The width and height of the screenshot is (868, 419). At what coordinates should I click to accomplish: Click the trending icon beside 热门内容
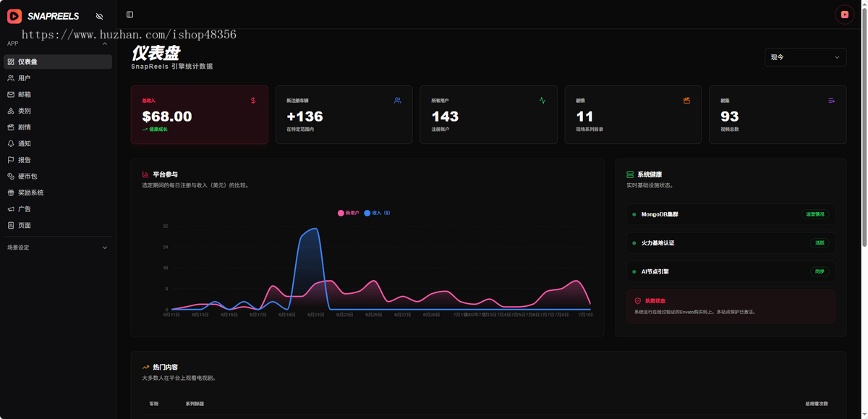pos(146,367)
